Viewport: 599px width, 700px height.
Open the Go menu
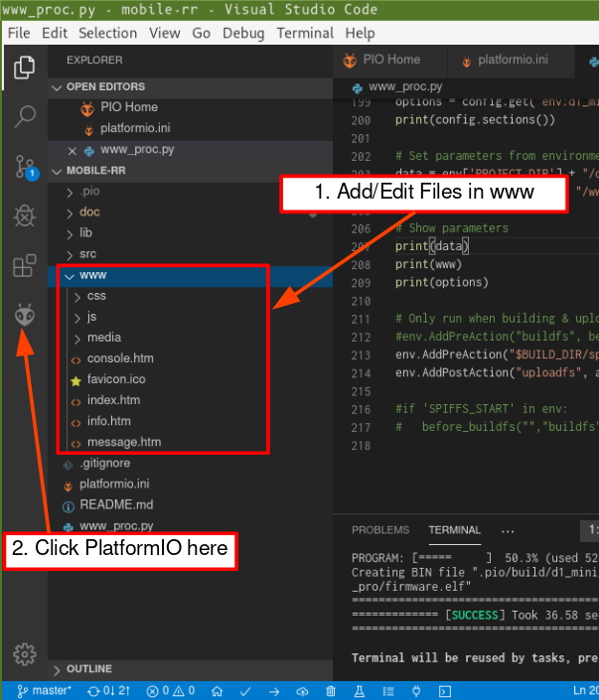pos(201,33)
